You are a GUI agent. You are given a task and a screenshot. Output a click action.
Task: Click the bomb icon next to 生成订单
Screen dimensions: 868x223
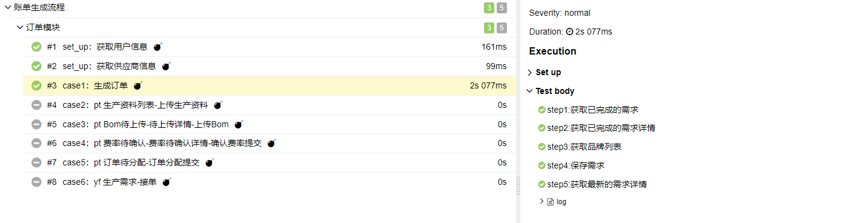pyautogui.click(x=138, y=85)
